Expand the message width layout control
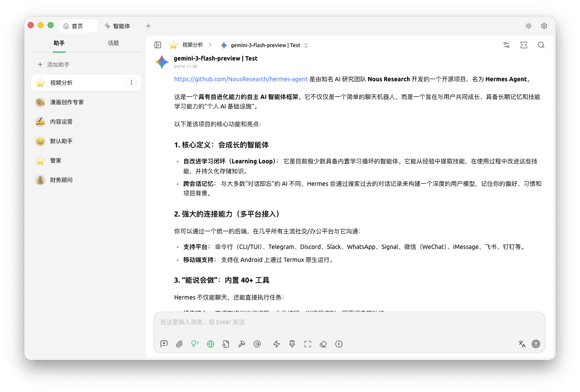Screen dimensions: 580x392 coord(523,45)
